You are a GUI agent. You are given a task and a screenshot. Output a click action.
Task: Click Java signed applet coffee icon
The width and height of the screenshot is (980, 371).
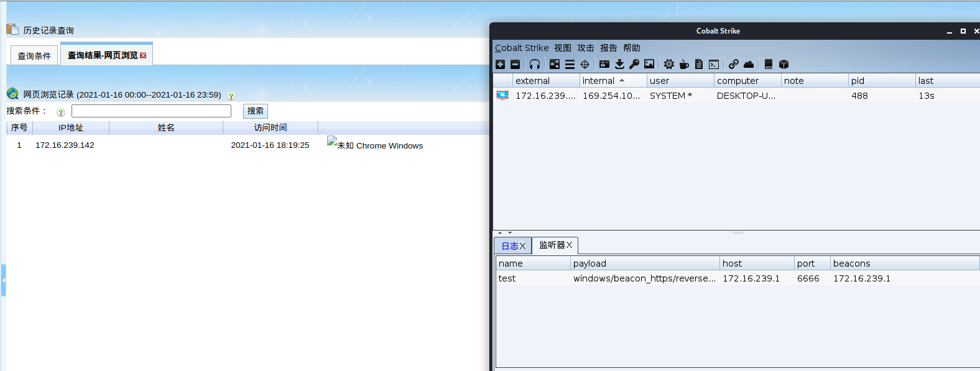[684, 64]
